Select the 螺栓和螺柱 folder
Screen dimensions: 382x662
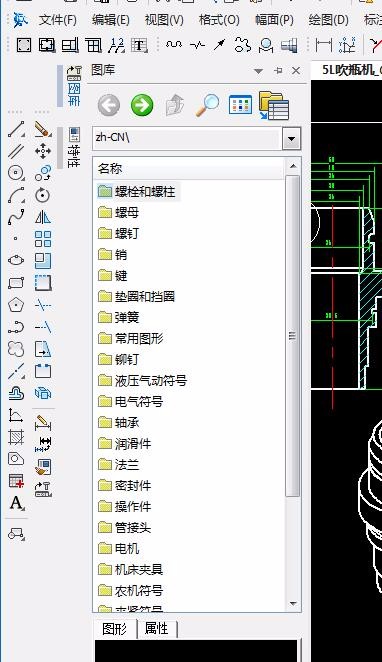137,191
